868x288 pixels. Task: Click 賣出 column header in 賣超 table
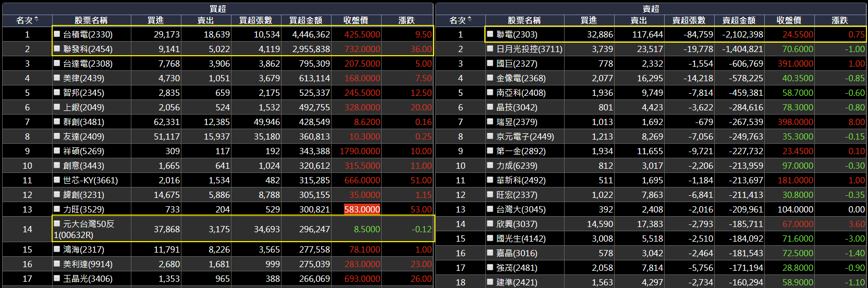(x=639, y=20)
